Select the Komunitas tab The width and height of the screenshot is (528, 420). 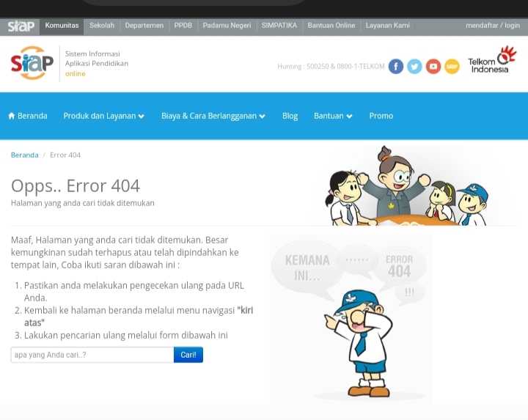[x=62, y=26]
